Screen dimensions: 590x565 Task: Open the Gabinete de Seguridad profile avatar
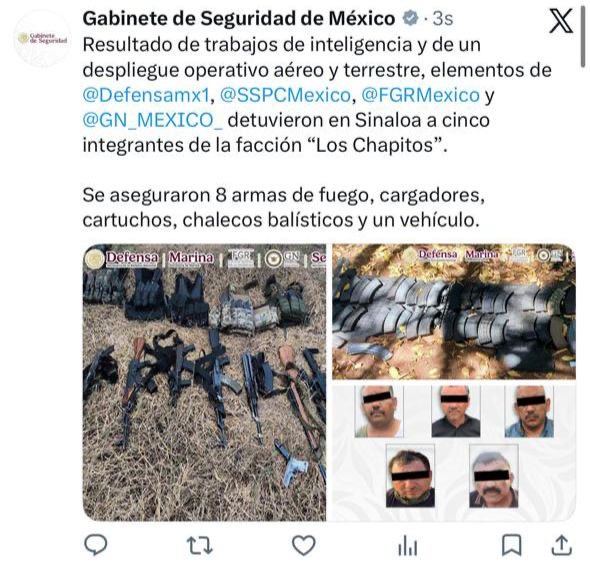[42, 38]
